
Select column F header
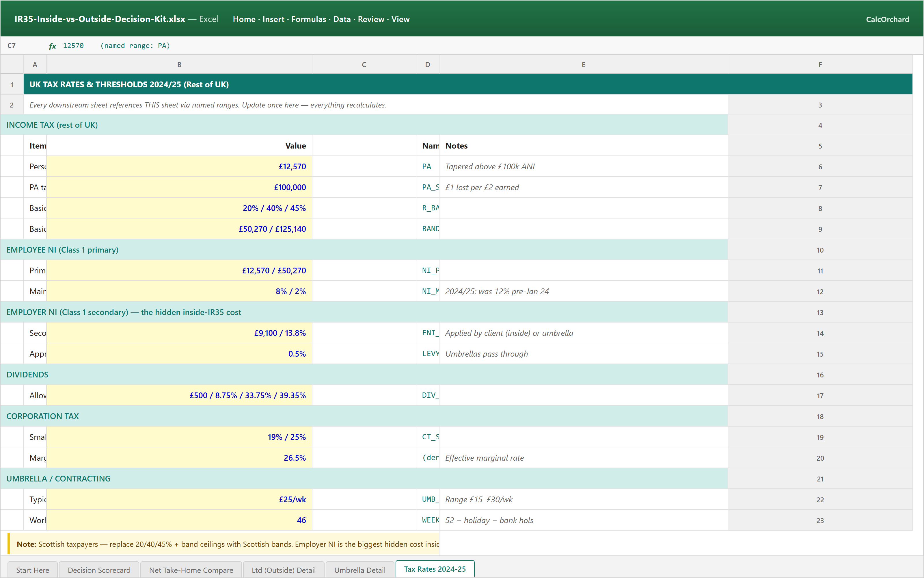[x=820, y=64]
